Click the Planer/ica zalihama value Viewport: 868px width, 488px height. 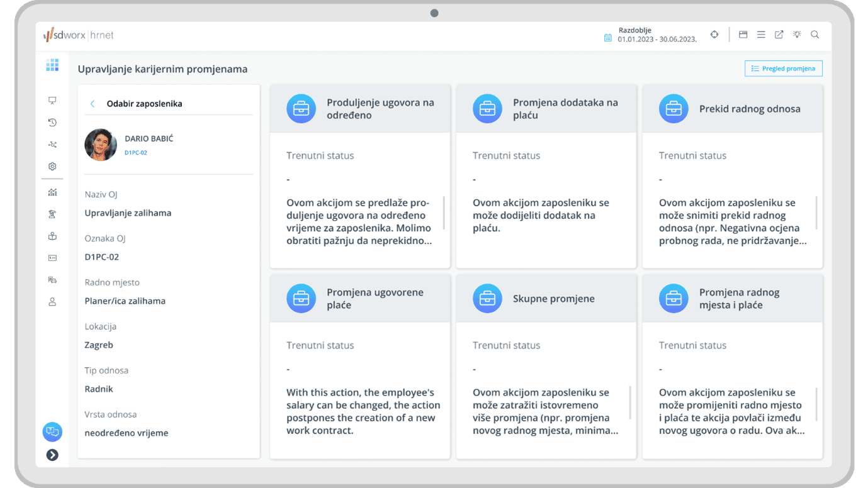(125, 301)
